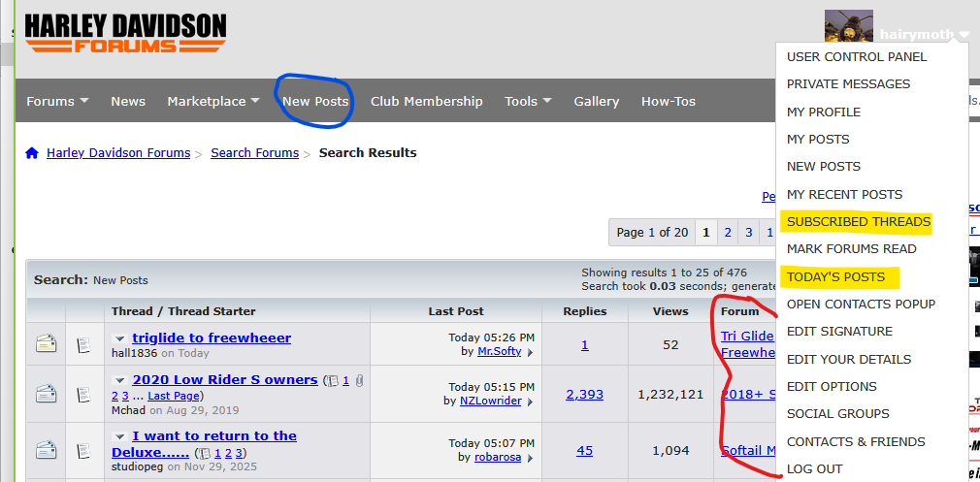The width and height of the screenshot is (980, 482).
Task: Go to page 2 of search results
Action: pyautogui.click(x=727, y=233)
